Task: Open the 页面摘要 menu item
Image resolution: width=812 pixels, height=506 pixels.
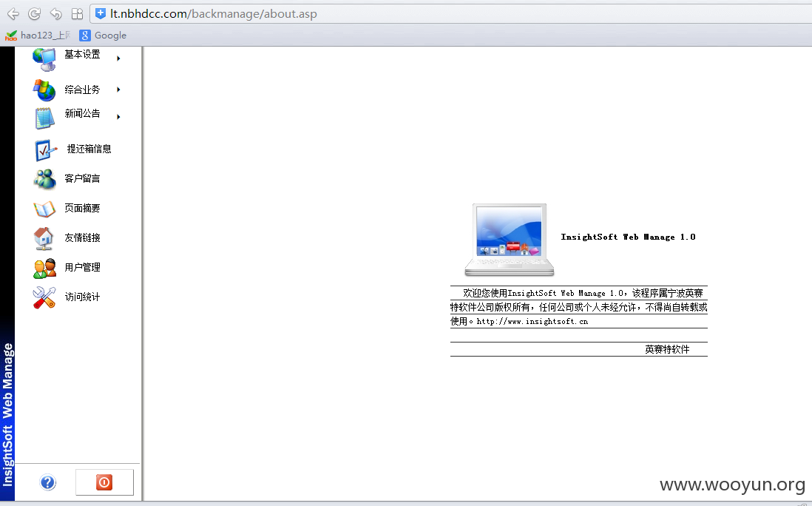Action: (x=82, y=208)
